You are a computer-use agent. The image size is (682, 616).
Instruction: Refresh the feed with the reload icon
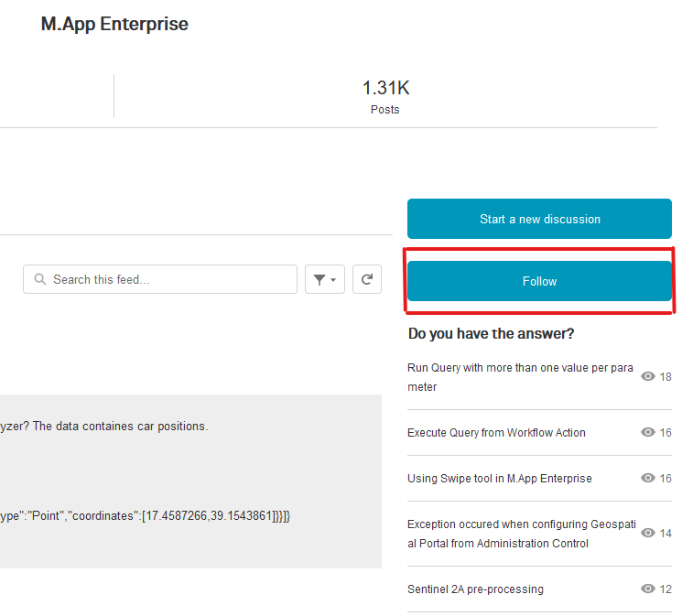click(x=366, y=279)
